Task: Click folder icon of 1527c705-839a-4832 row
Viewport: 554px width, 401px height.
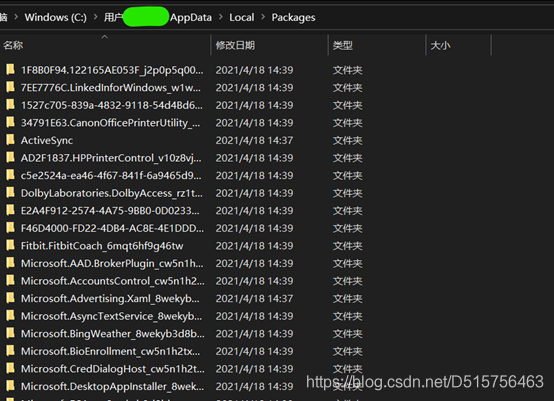Action: [10, 105]
